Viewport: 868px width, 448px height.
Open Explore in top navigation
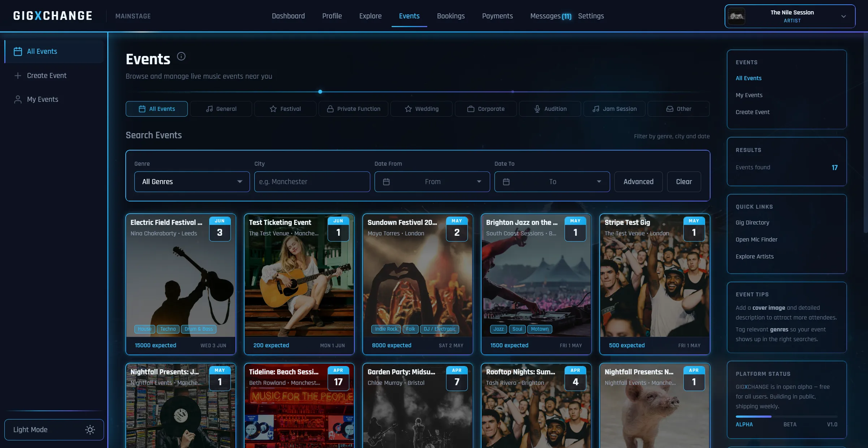[x=370, y=16]
